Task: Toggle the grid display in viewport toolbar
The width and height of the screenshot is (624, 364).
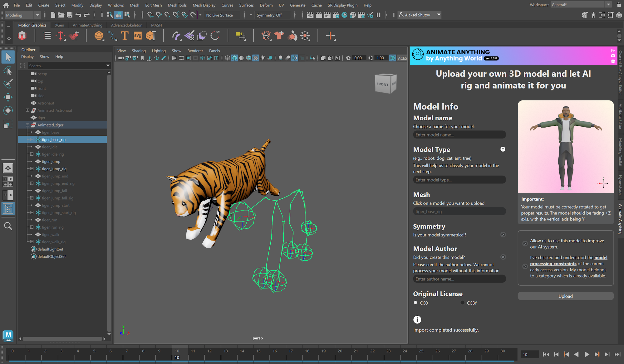Action: click(x=174, y=58)
